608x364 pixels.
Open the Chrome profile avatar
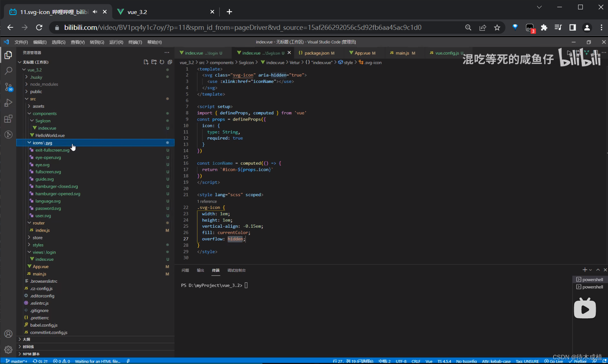coord(587,27)
